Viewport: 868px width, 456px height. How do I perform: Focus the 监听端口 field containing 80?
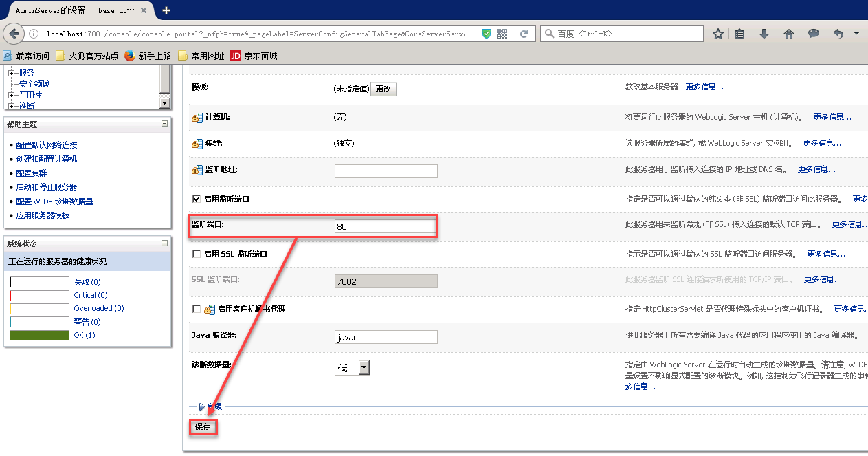coord(386,226)
